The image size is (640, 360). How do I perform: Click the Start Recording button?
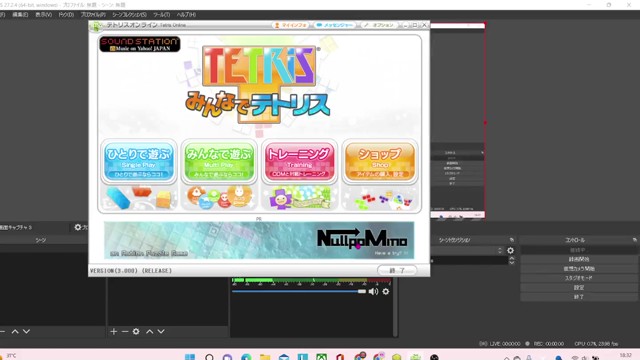tap(579, 259)
